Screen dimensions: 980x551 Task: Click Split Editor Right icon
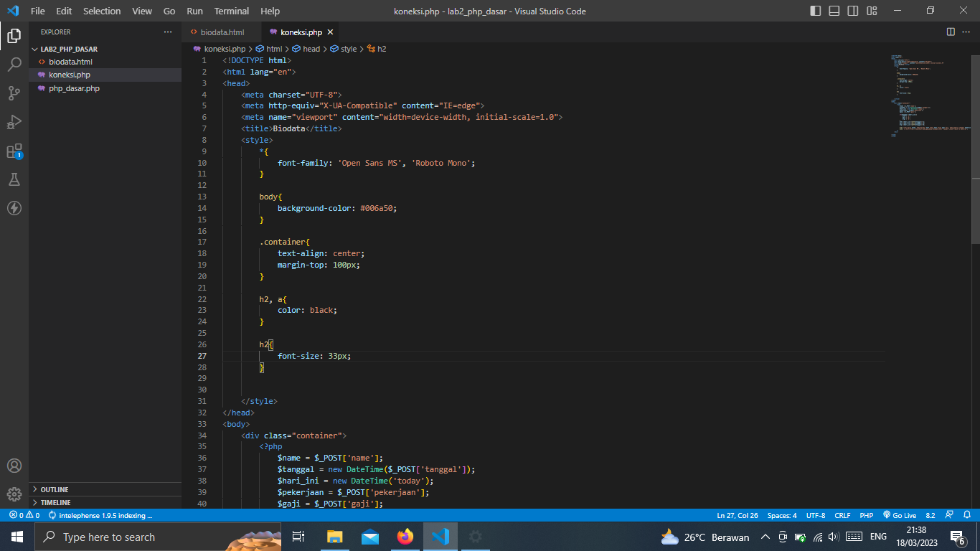click(x=951, y=32)
